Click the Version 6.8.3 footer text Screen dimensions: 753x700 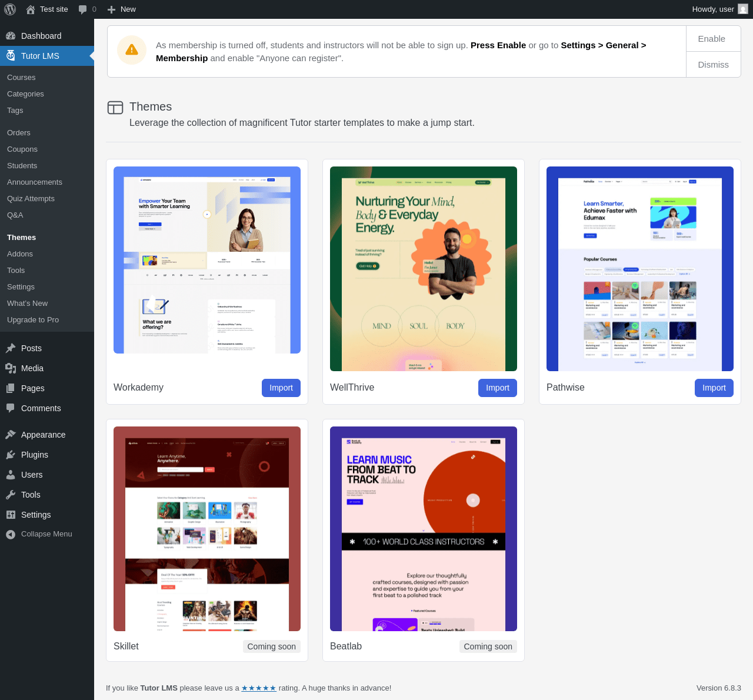coord(719,688)
